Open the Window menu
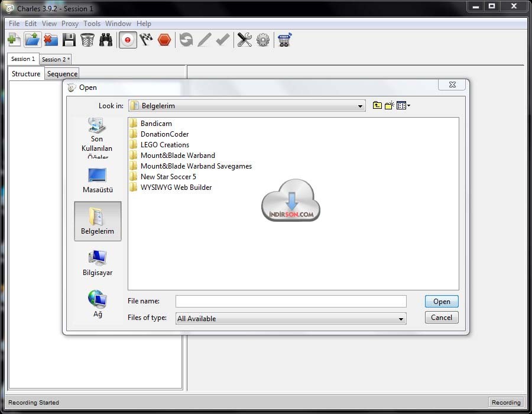 [118, 24]
